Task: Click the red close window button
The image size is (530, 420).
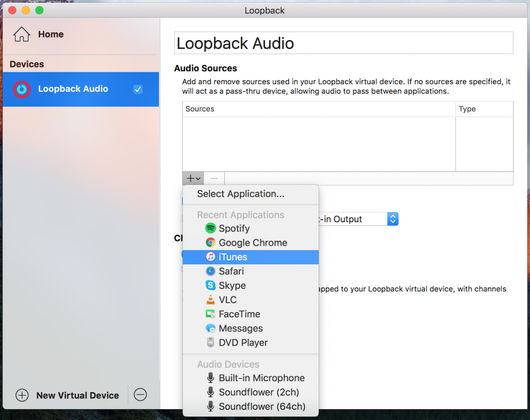Action: (12, 10)
